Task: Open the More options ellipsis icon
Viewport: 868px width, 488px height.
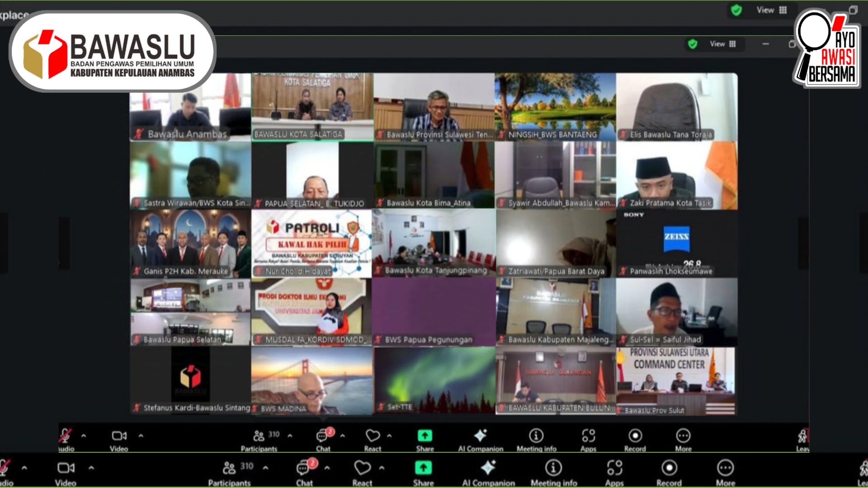Action: (x=725, y=468)
